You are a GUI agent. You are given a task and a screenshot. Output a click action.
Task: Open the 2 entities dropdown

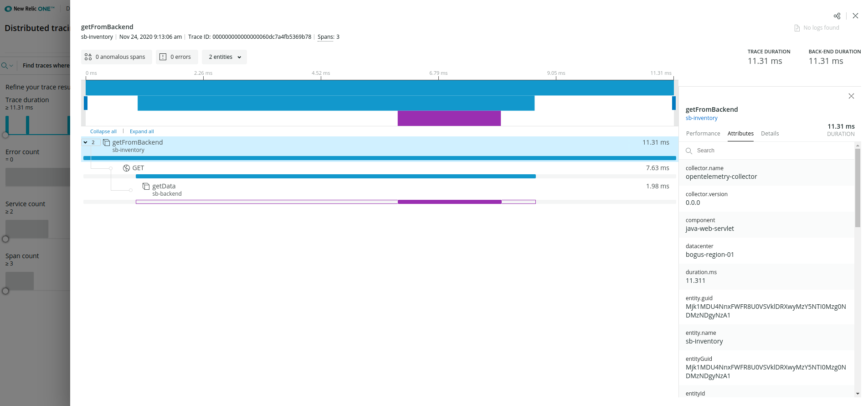click(x=225, y=57)
